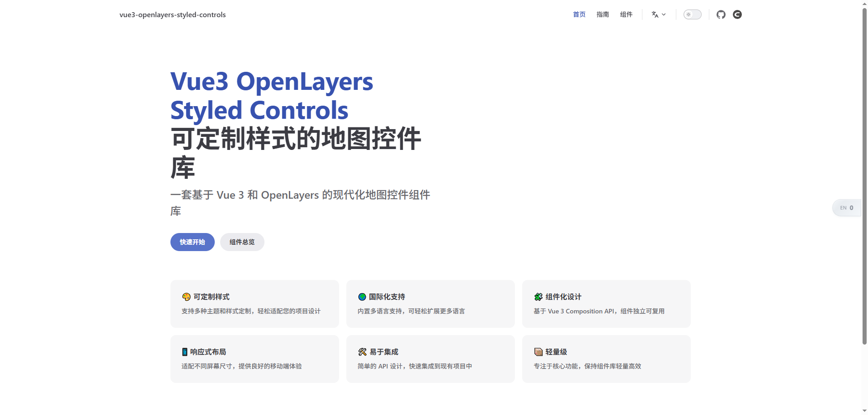The width and height of the screenshot is (868, 415).
Task: Click the Vue3 OpenLayers Styled Controls heading
Action: point(272,96)
